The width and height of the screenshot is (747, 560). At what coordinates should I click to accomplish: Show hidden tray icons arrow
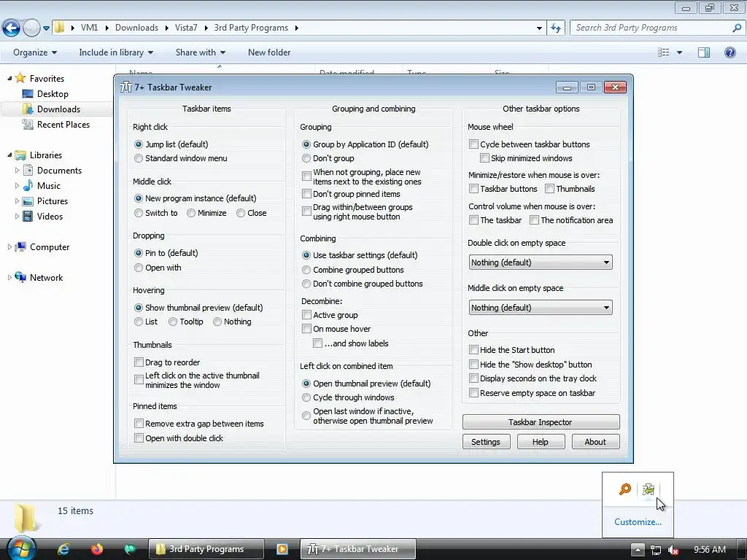[638, 550]
